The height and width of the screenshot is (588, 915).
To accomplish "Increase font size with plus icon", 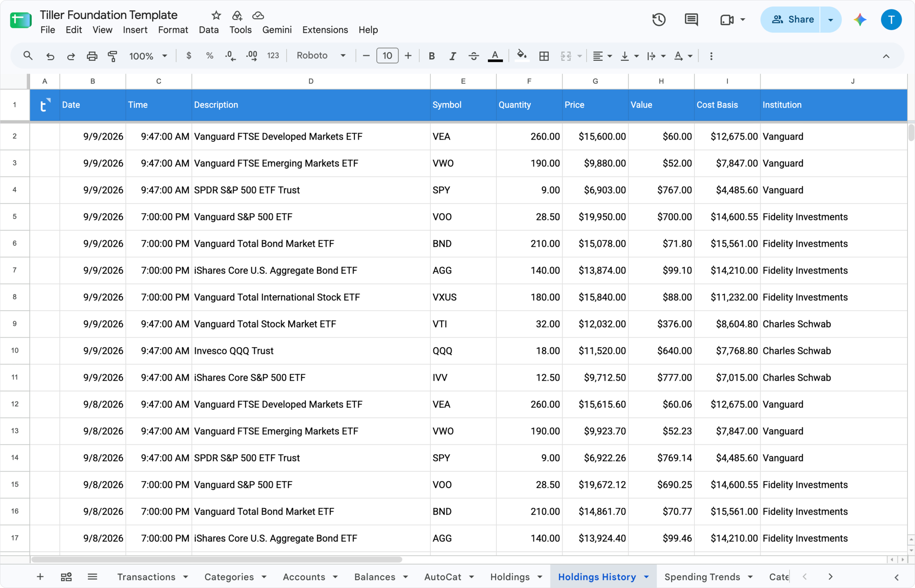I will pos(408,56).
